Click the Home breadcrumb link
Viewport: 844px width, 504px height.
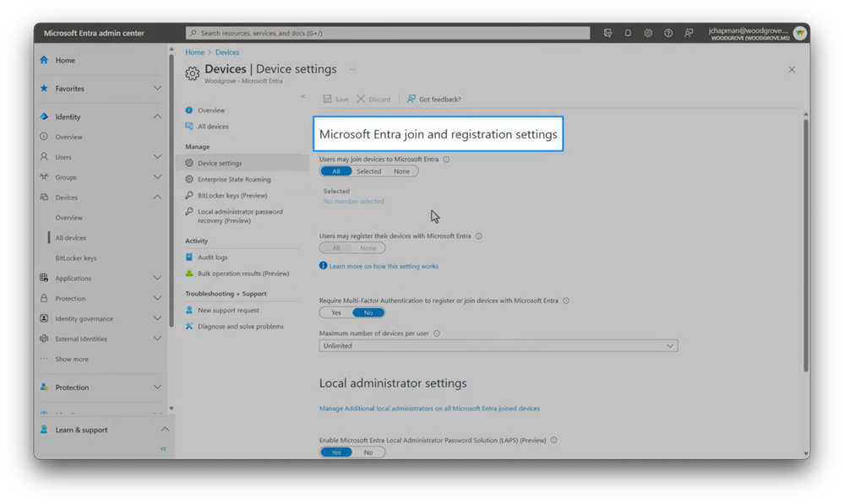[195, 52]
